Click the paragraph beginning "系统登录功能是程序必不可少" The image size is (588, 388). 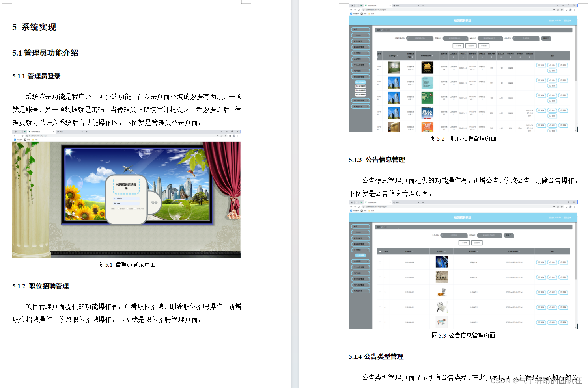pyautogui.click(x=127, y=110)
